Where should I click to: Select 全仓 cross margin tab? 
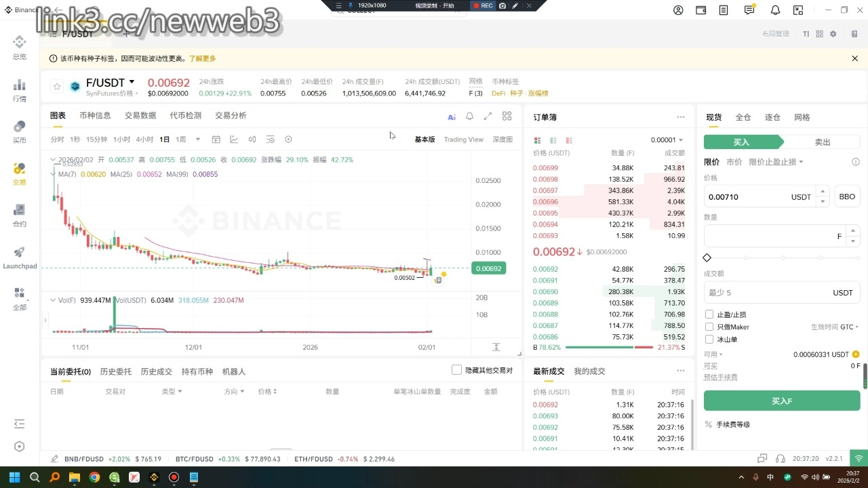[743, 117]
